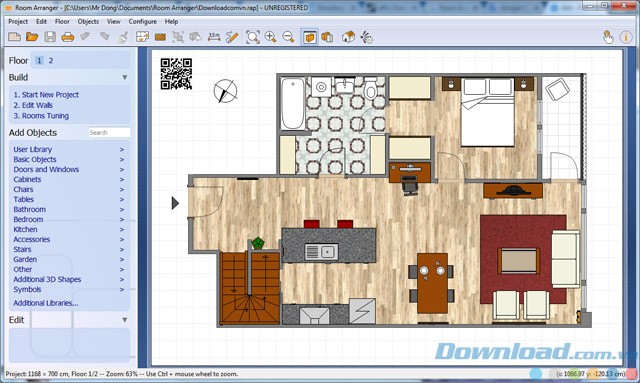Screen dimensions: 640x383
Task: Save the project with the floppy icon
Action: (50, 37)
